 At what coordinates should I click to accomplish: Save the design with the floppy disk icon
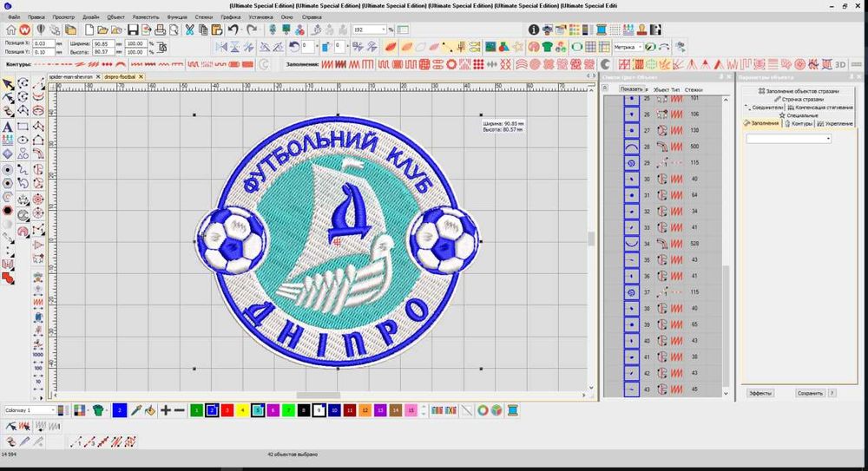pos(133,29)
